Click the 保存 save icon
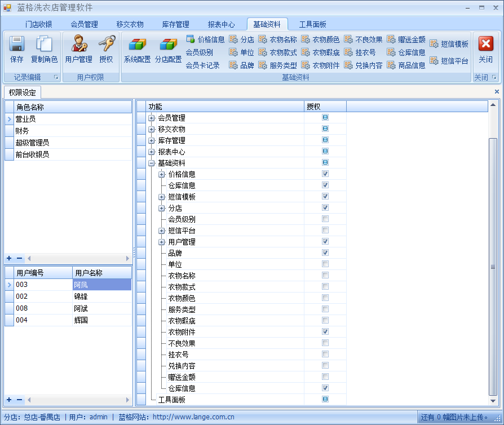Image resolution: width=504 pixels, height=425 pixels. point(17,44)
